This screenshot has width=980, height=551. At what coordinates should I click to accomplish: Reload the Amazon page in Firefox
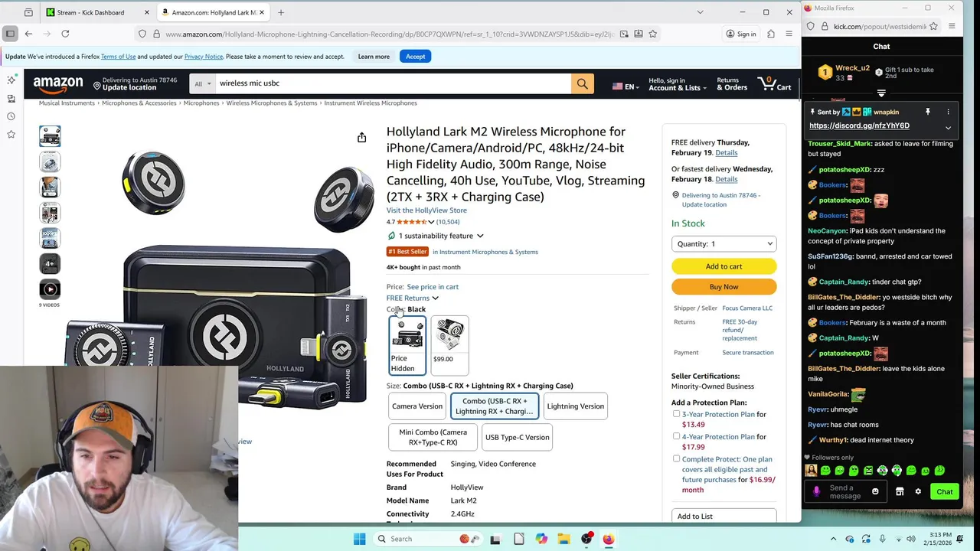(x=65, y=34)
